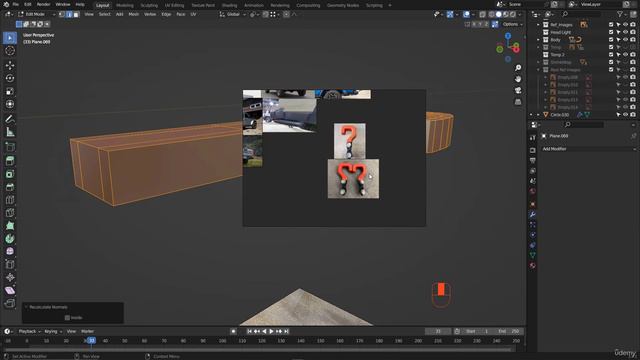Hide the Body collection with eye icon
This screenshot has width=640, height=360.
625,40
